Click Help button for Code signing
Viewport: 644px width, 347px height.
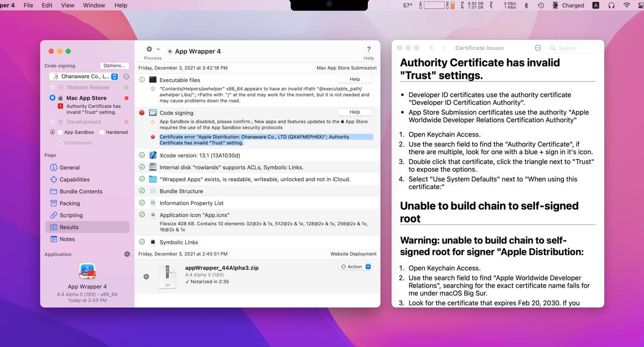[355, 112]
